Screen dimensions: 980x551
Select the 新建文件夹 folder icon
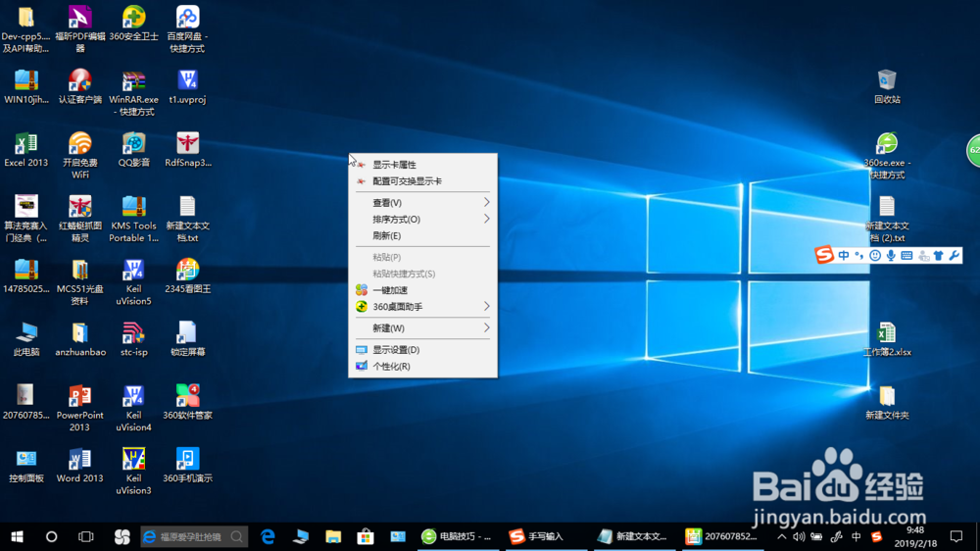click(887, 402)
